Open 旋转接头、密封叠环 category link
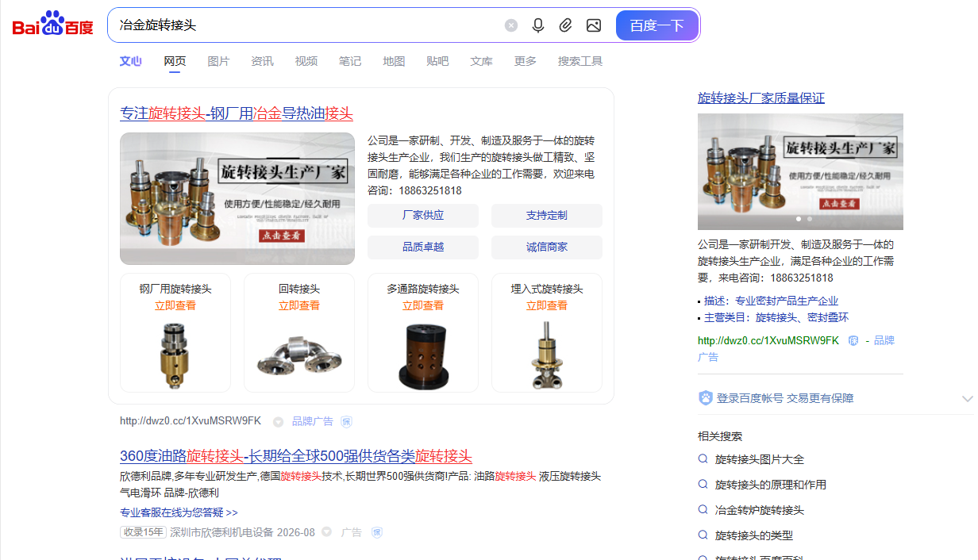 click(802, 317)
